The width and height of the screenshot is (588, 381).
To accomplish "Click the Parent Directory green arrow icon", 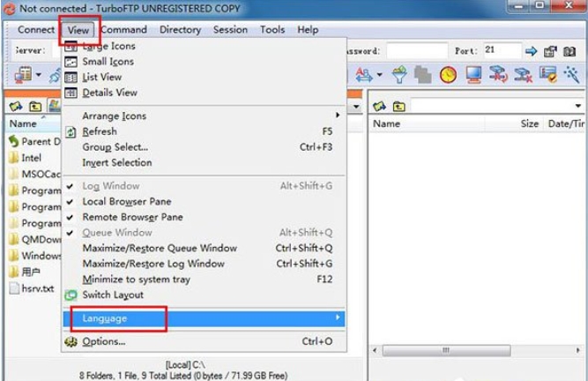I will click(14, 141).
